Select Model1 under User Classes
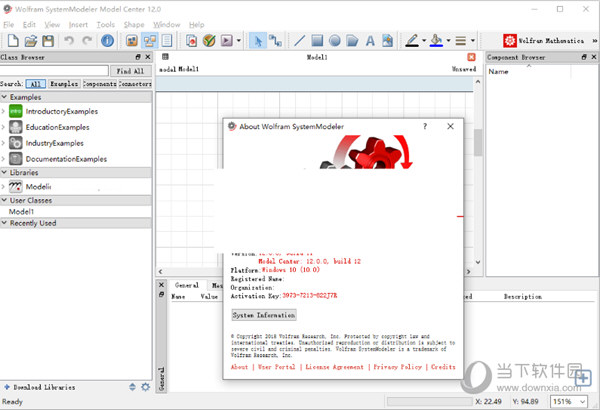 (x=21, y=211)
